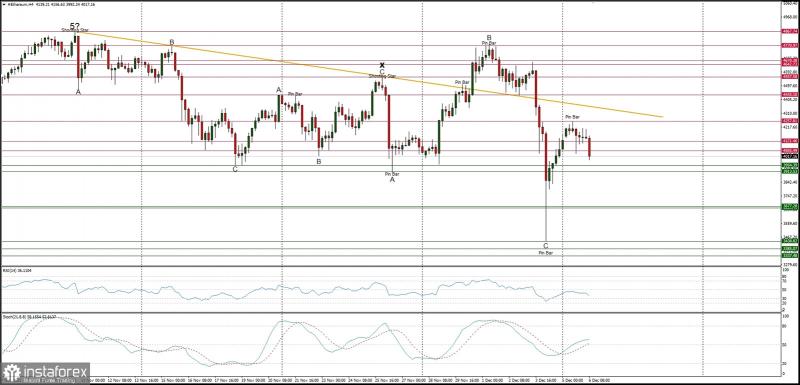Click the green 3337.49 support level tag
800x385 pixels.
pos(790,255)
